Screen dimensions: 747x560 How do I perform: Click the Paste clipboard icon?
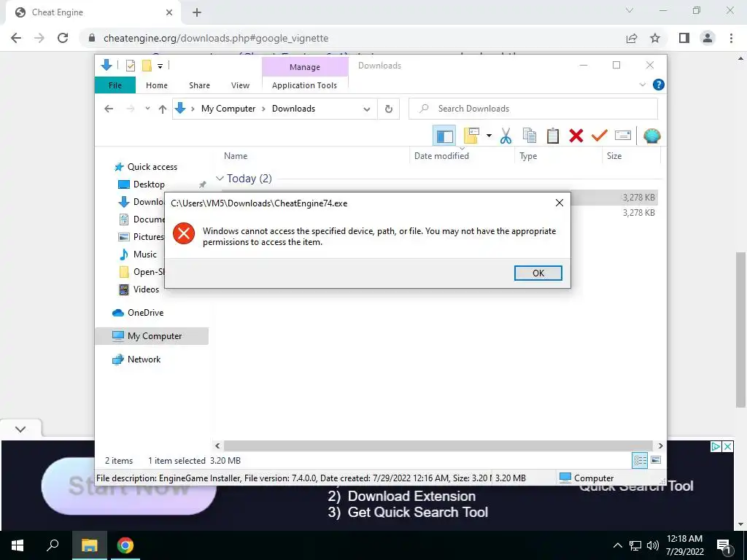(553, 136)
